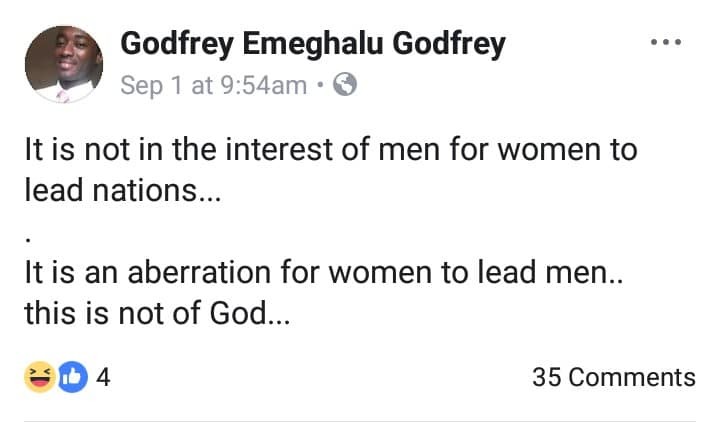Show who reacted via the count 4
The width and height of the screenshot is (720, 430).
point(102,377)
